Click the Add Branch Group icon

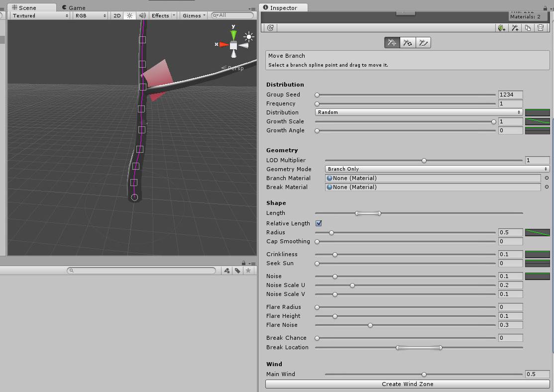pos(515,28)
